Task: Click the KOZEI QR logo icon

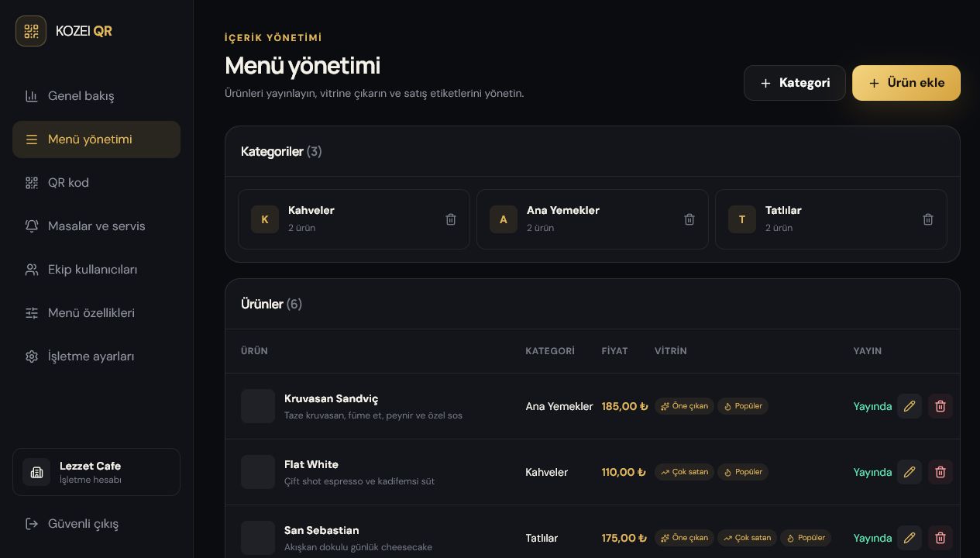Action: (x=31, y=31)
